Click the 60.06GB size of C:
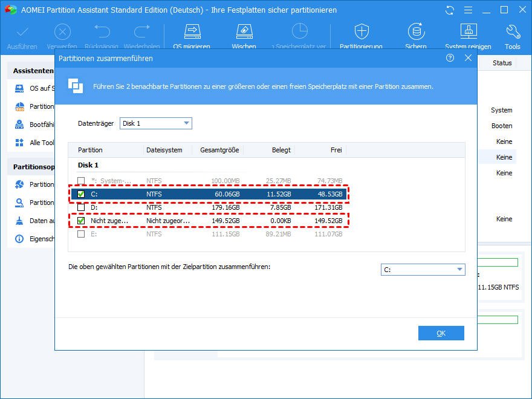Image resolution: width=532 pixels, height=399 pixels. pos(227,194)
